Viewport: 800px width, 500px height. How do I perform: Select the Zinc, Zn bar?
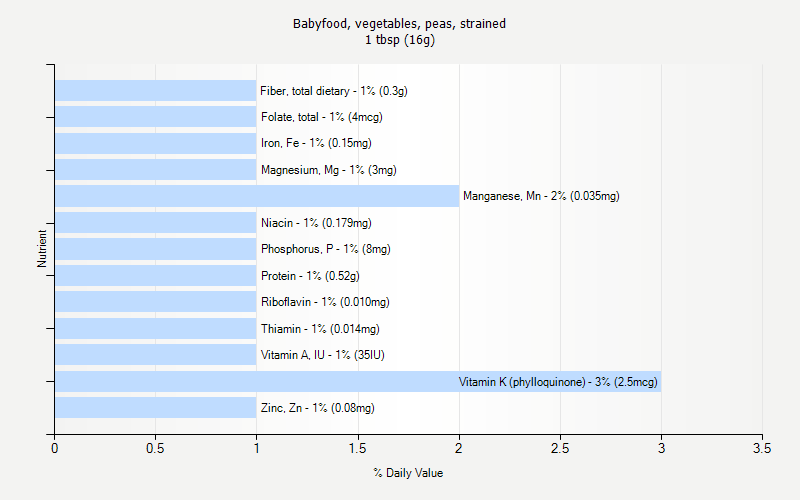(x=156, y=408)
